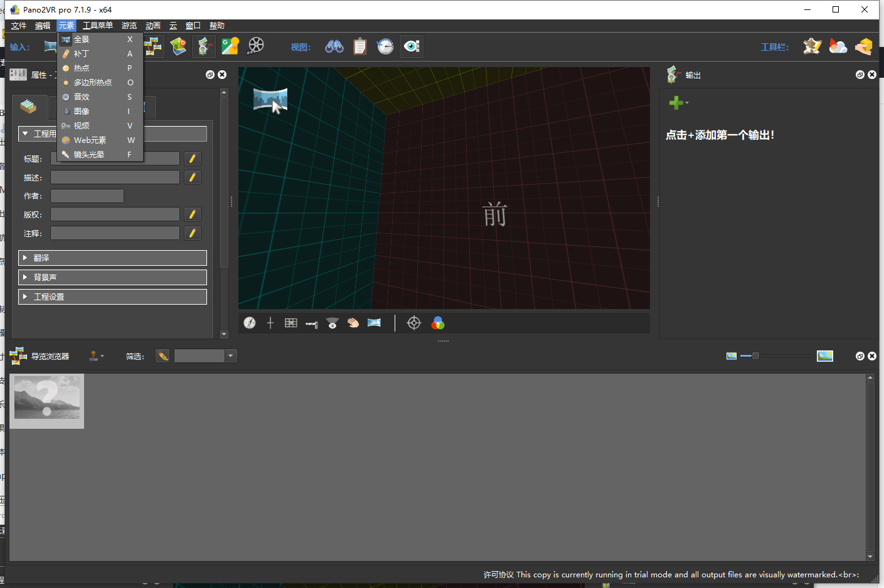Click pencil button beside 注释 field

click(193, 233)
